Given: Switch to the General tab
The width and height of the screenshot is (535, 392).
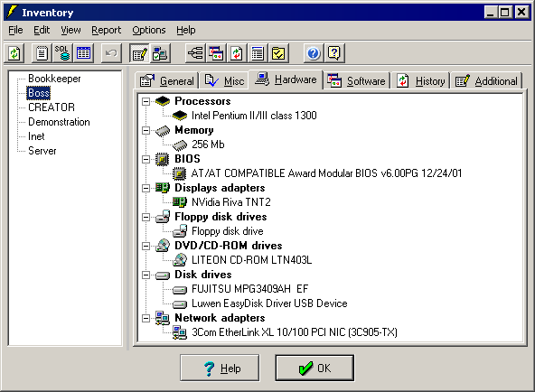Looking at the screenshot, I should point(167,81).
